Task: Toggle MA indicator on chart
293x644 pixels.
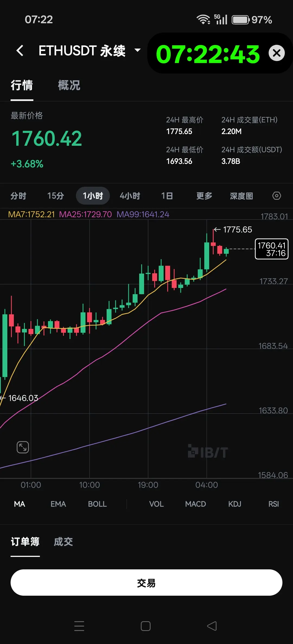Action: (x=20, y=504)
